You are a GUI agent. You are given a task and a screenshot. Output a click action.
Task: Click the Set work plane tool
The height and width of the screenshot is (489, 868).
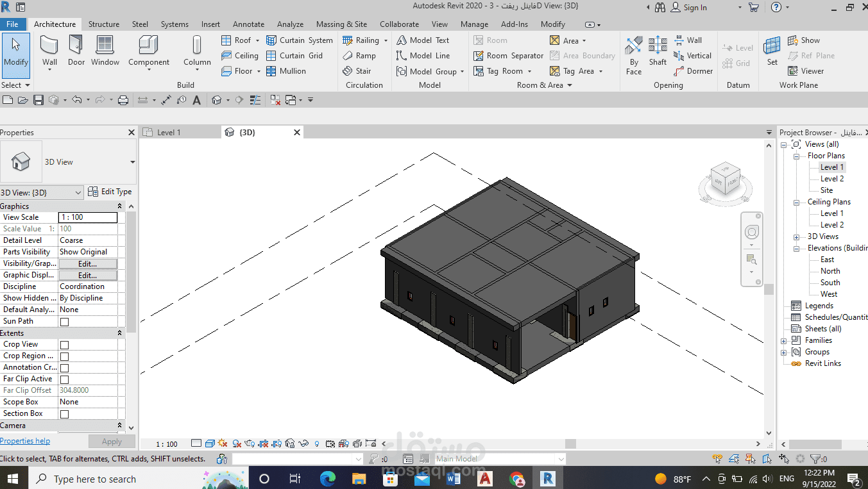click(x=772, y=51)
